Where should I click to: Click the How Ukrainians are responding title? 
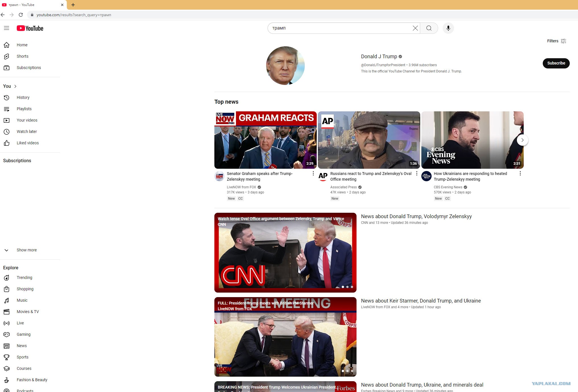point(470,176)
